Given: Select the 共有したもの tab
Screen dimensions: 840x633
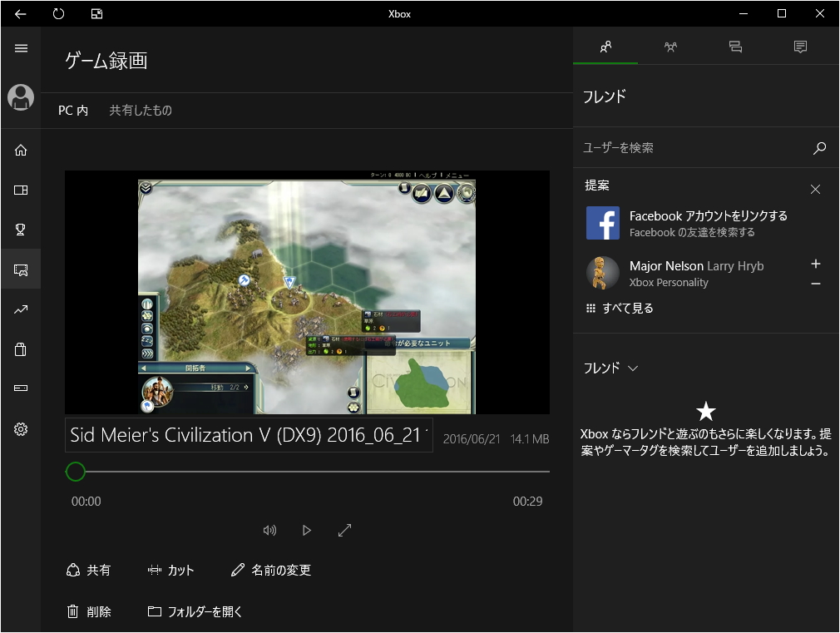Looking at the screenshot, I should coord(141,111).
